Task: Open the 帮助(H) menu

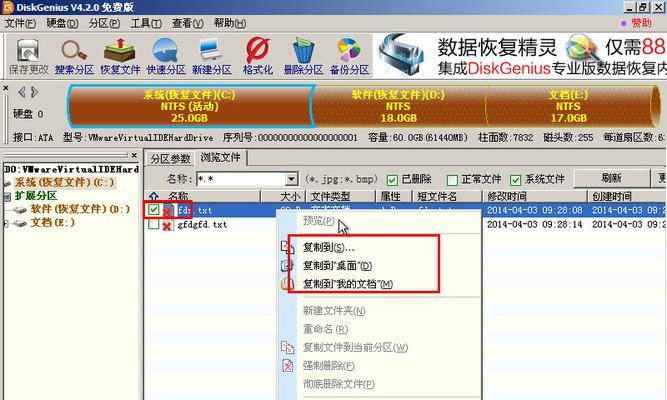Action: click(230, 23)
